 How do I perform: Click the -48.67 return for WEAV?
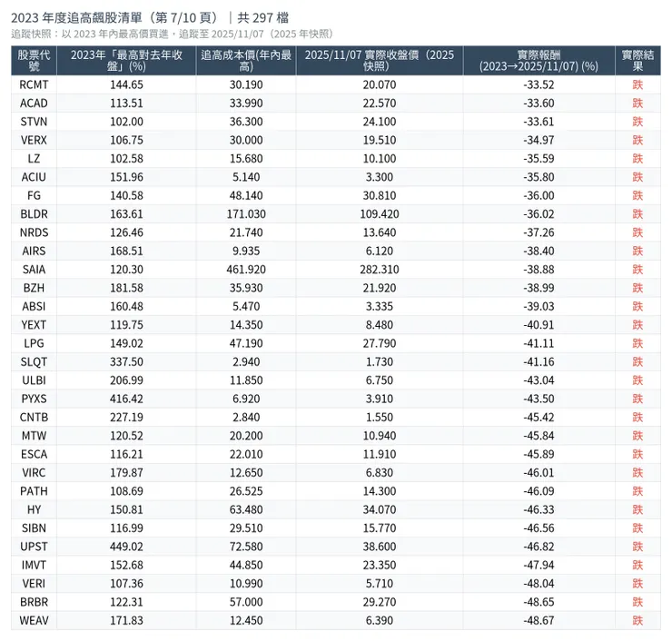point(539,620)
